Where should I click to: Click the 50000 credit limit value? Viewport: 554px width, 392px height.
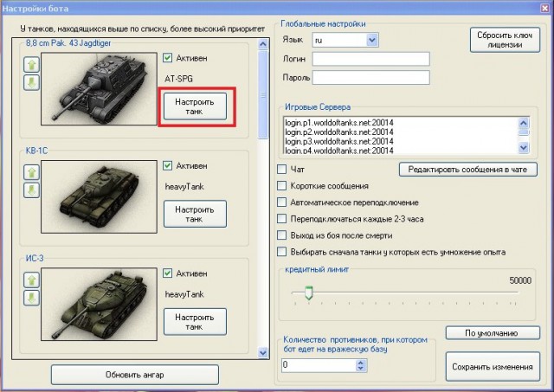[x=520, y=280]
